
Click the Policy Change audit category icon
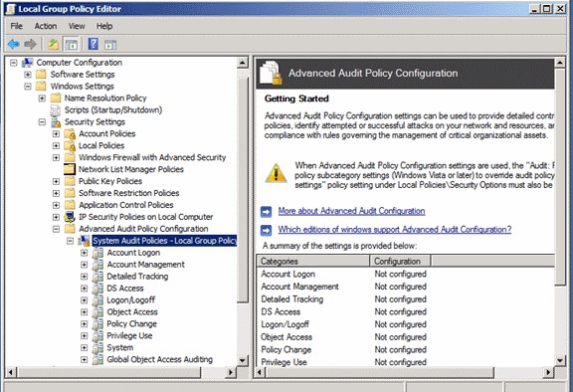(97, 323)
